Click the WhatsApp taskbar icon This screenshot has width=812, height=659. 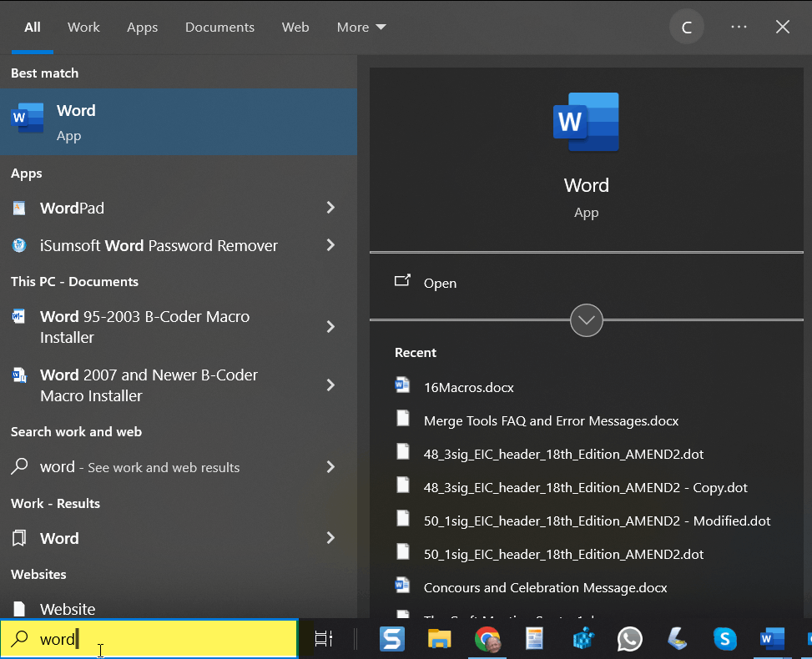click(x=629, y=639)
